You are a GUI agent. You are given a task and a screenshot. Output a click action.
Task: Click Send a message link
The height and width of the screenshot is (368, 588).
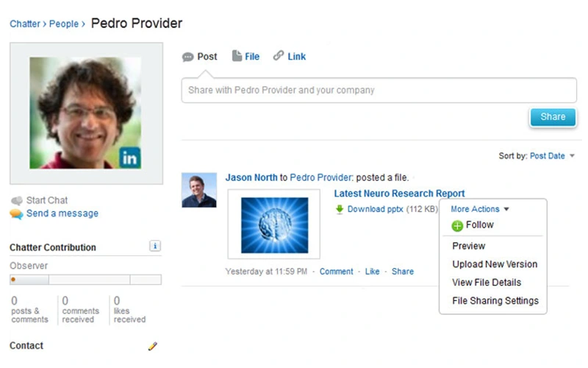62,213
